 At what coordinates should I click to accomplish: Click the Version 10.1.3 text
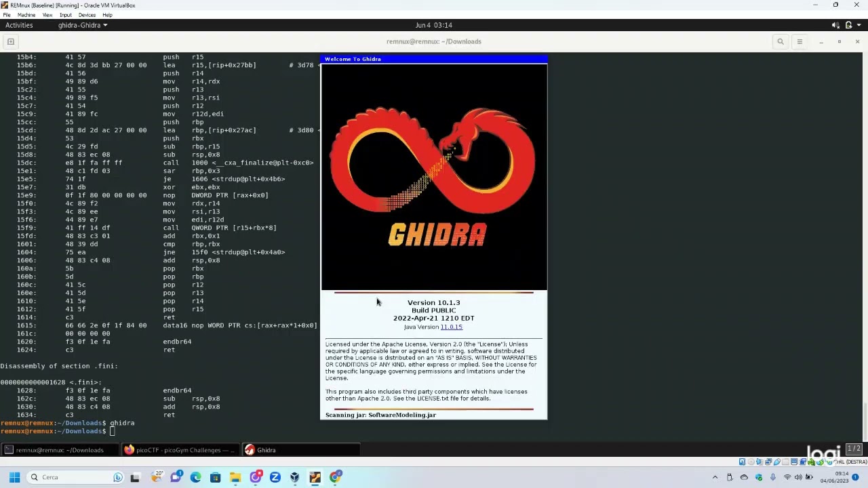coord(433,303)
